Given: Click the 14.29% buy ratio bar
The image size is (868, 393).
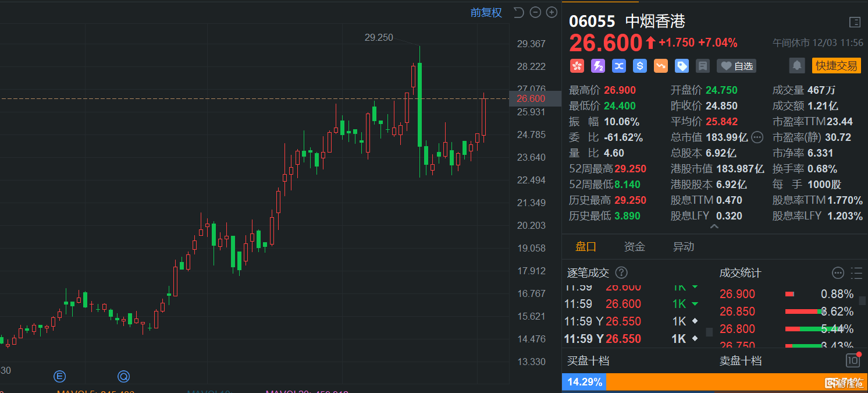Looking at the screenshot, I should coord(584,383).
